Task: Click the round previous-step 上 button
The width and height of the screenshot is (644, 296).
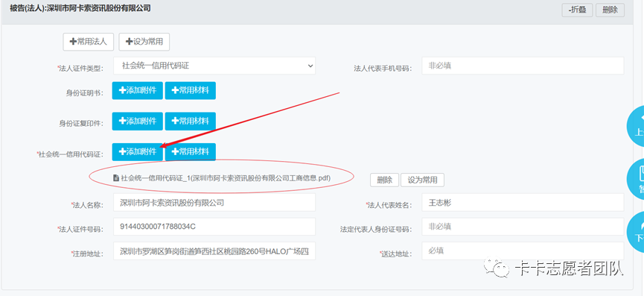Action: click(x=636, y=126)
